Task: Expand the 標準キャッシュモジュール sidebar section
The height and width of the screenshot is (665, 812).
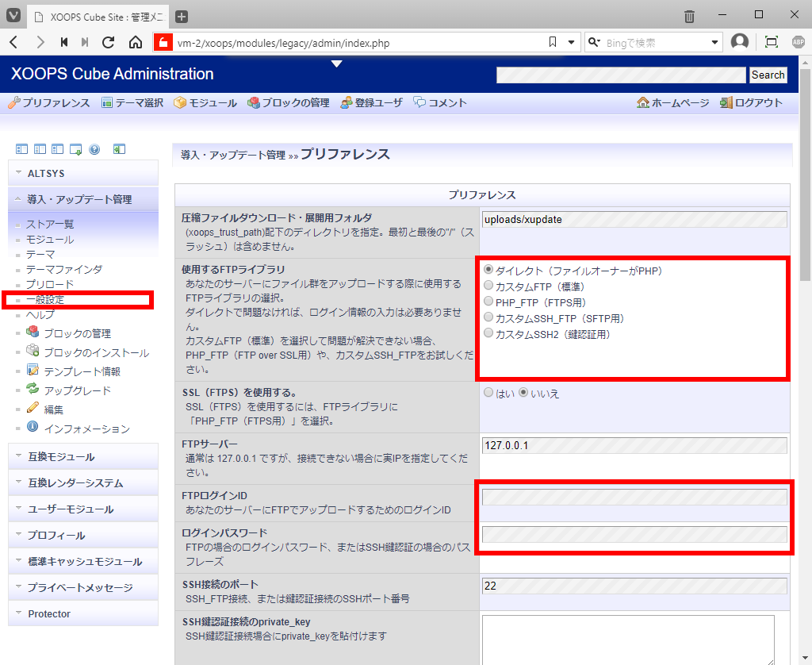Action: [x=83, y=561]
